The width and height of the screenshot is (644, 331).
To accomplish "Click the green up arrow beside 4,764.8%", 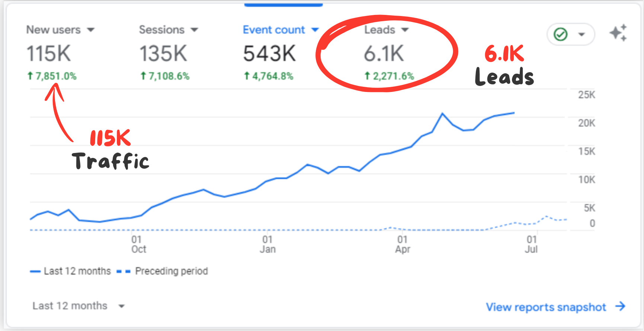I will coord(246,76).
